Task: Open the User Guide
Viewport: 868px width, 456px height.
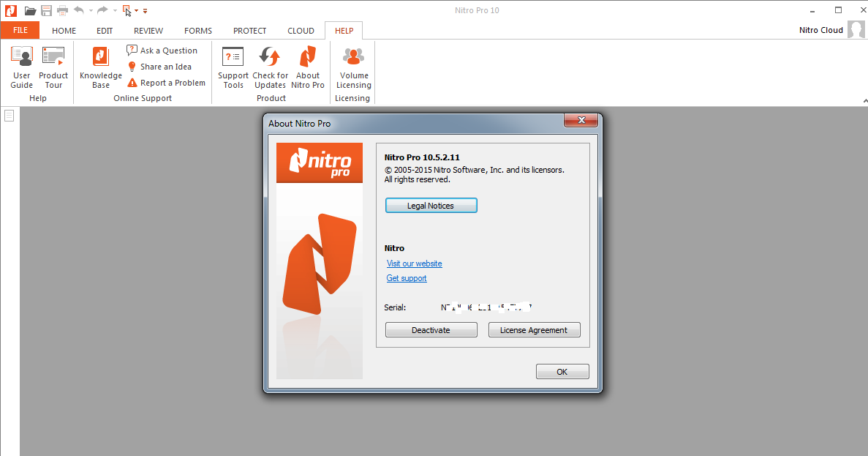Action: point(22,67)
